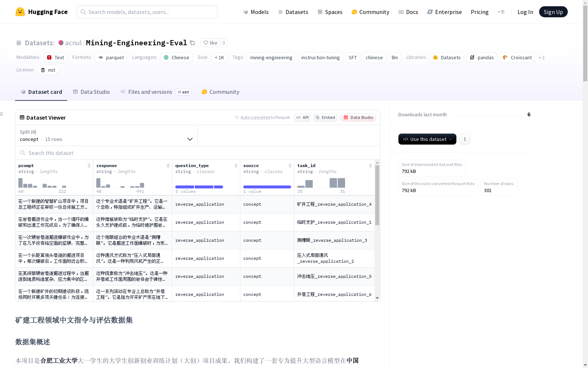The height and width of the screenshot is (368, 588).
Task: Open Community in the top navigation
Action: click(x=370, y=12)
